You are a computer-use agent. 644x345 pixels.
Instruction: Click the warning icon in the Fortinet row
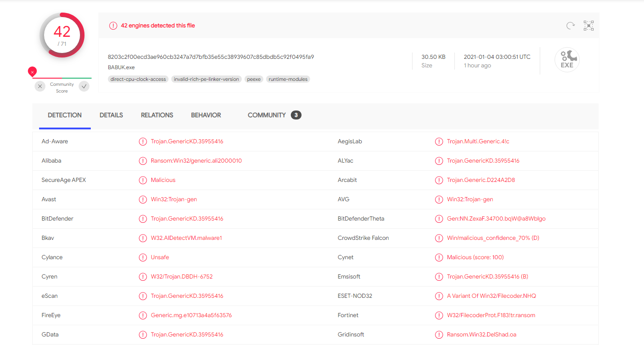[439, 315]
